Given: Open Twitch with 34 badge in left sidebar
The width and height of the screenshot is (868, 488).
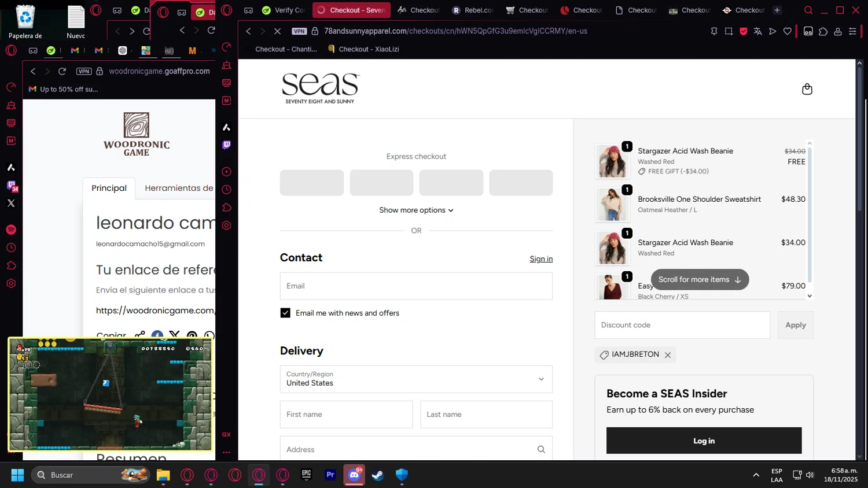Looking at the screenshot, I should [x=12, y=186].
